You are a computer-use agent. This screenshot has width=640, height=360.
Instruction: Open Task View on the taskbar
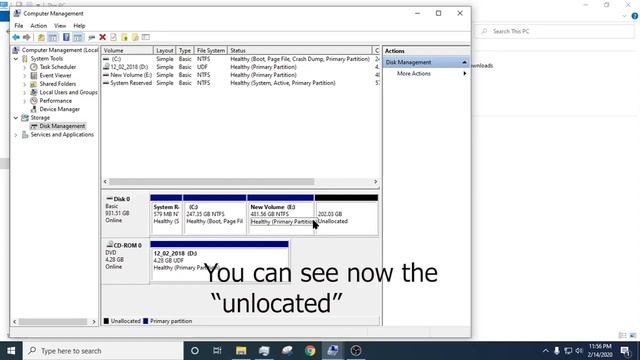tap(217, 351)
